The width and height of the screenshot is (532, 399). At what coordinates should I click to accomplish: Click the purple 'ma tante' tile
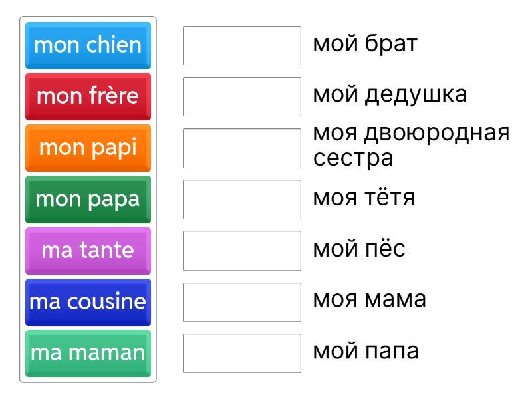(x=88, y=250)
